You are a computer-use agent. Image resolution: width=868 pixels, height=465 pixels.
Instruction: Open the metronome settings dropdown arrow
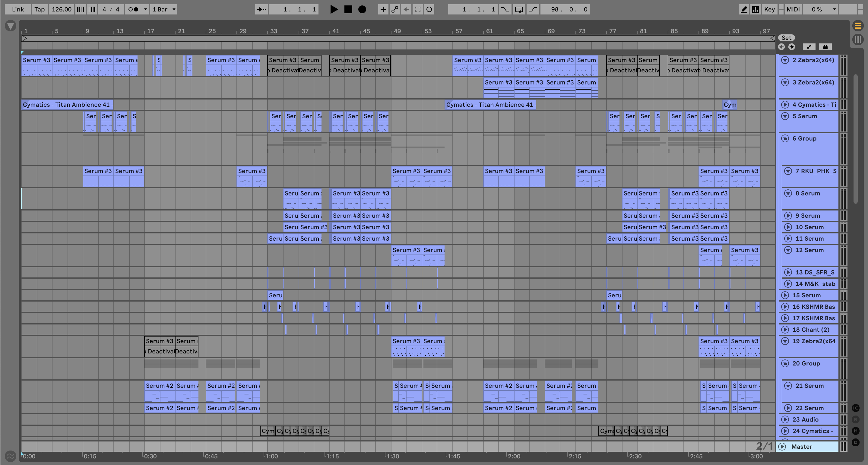pos(146,9)
